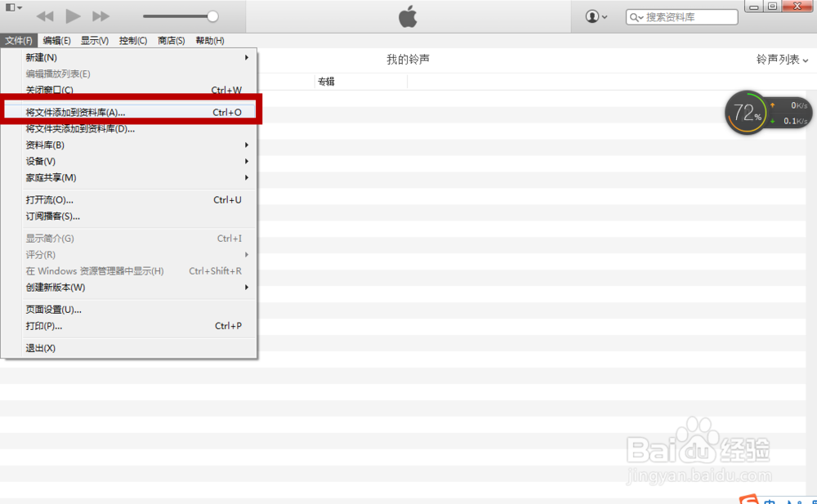Select 订阅播客(S)... menu item
This screenshot has height=504, width=817.
click(x=129, y=216)
